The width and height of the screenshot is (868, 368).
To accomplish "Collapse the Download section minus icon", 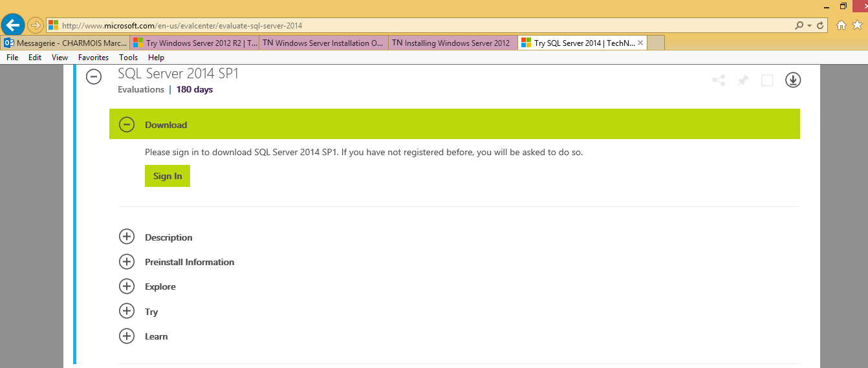I will pyautogui.click(x=127, y=125).
